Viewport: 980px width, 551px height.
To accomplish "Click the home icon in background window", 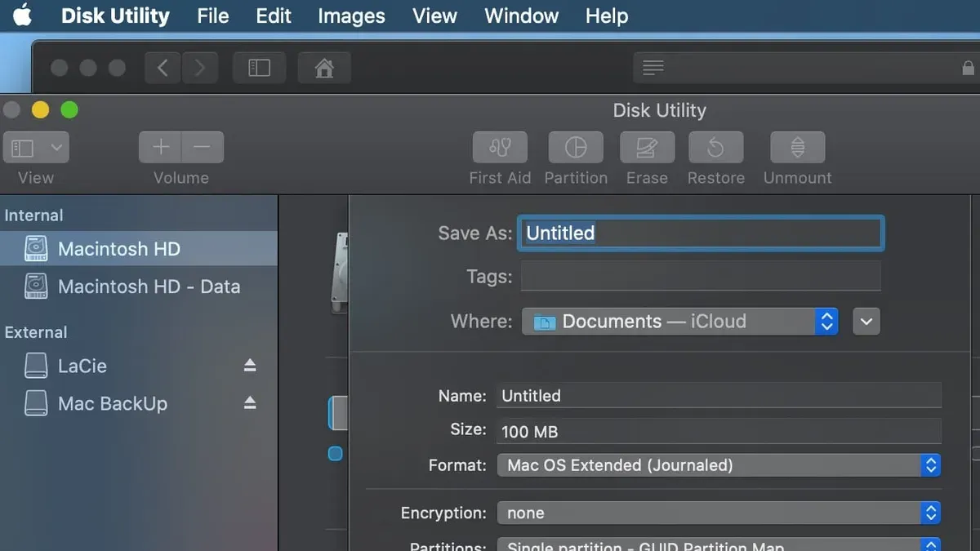I will 324,68.
